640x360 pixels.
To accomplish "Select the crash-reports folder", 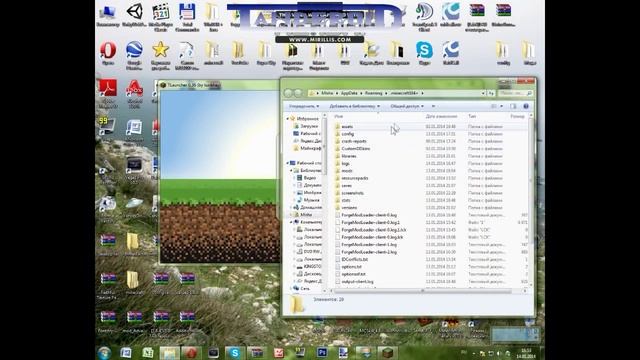I will click(353, 141).
